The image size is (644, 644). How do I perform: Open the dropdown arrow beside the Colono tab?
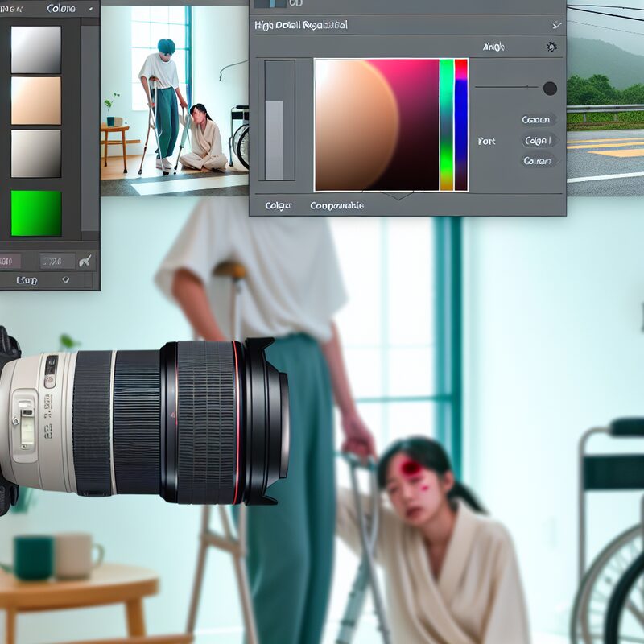[89, 9]
